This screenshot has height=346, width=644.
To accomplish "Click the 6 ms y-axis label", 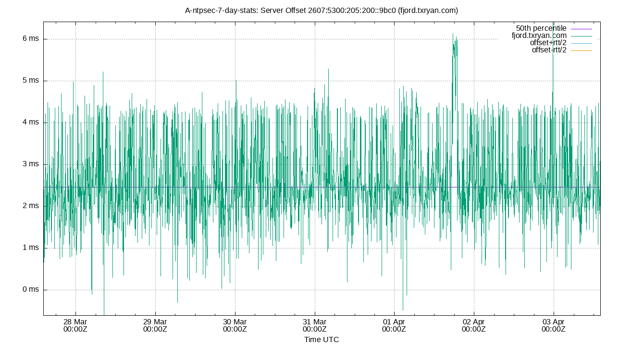I will [30, 38].
